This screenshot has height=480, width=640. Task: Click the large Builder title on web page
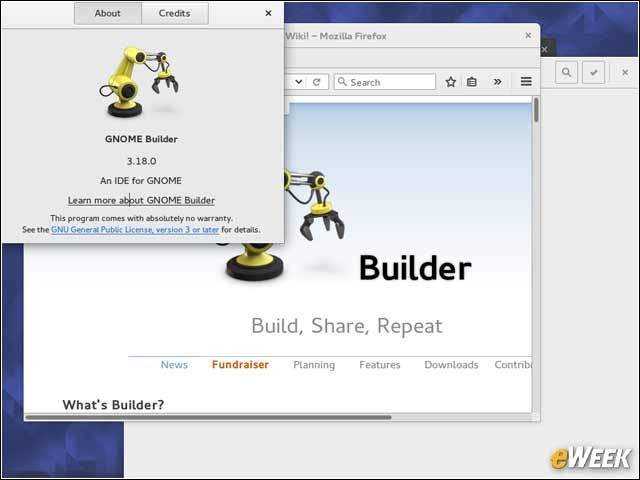point(415,268)
